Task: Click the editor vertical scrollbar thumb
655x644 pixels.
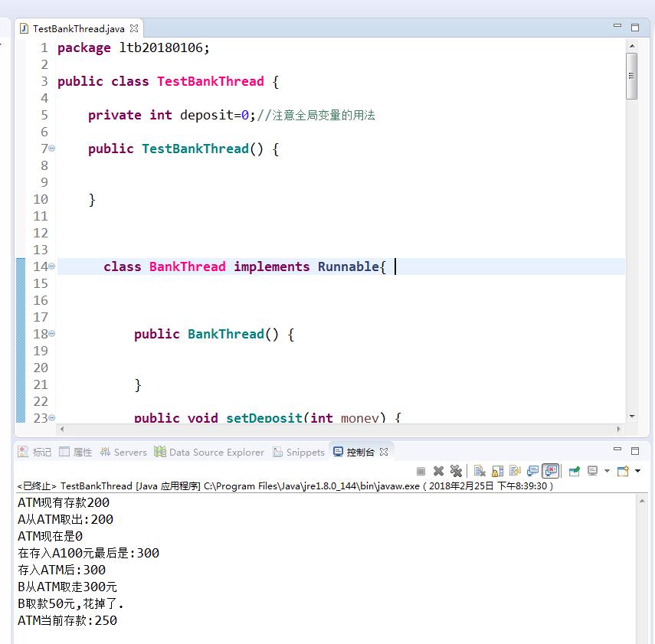Action: point(631,76)
